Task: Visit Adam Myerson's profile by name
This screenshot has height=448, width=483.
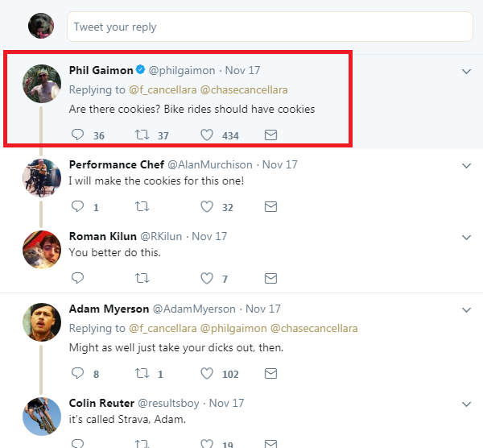Action: tap(109, 309)
